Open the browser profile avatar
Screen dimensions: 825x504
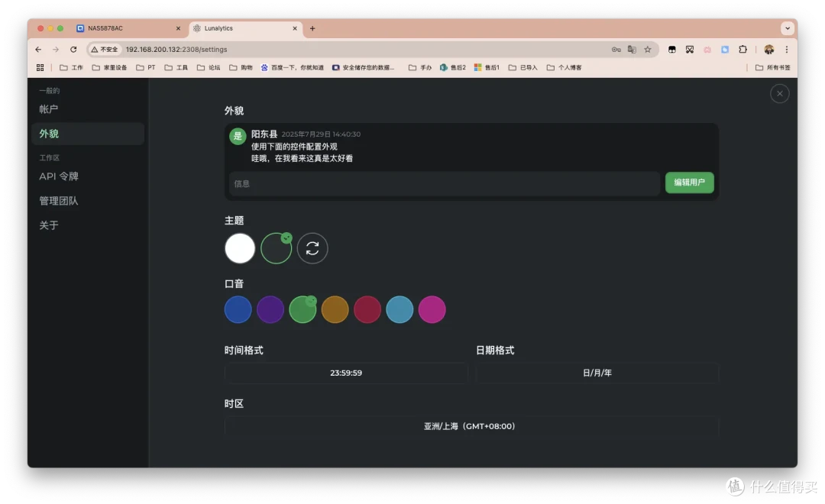768,50
